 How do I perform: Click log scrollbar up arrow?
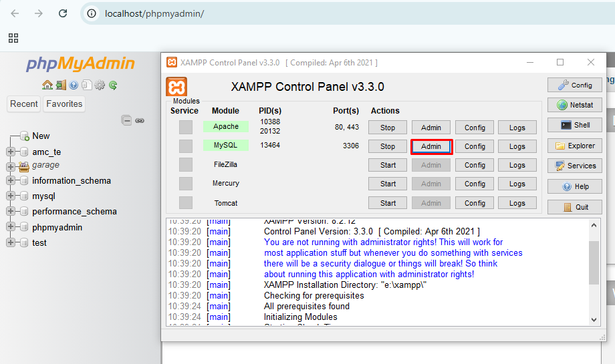coord(594,225)
